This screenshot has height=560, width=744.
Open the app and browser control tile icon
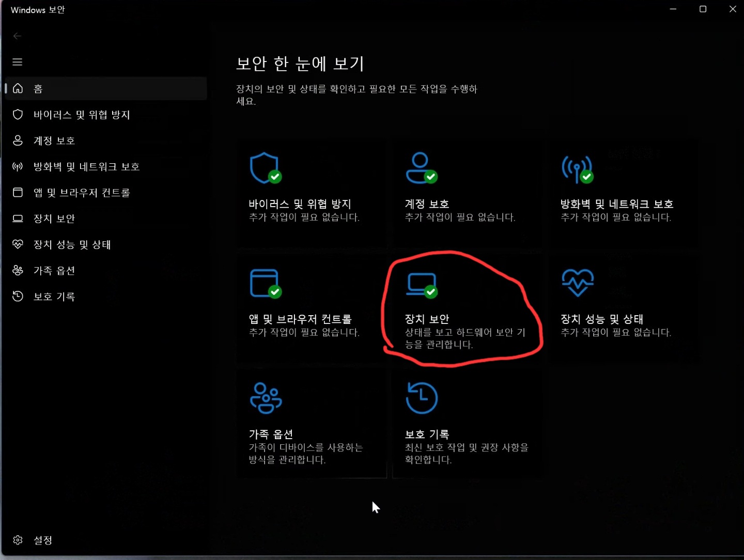[x=265, y=283]
